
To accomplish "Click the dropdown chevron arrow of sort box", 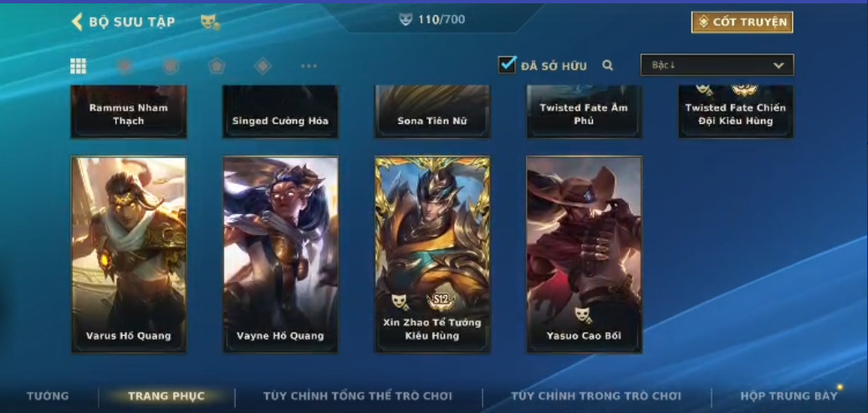I will tap(779, 65).
